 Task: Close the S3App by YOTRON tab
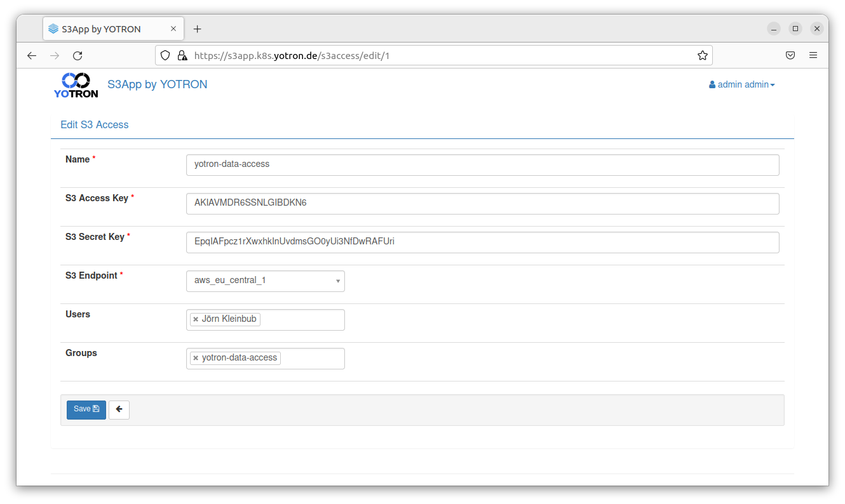pos(173,29)
